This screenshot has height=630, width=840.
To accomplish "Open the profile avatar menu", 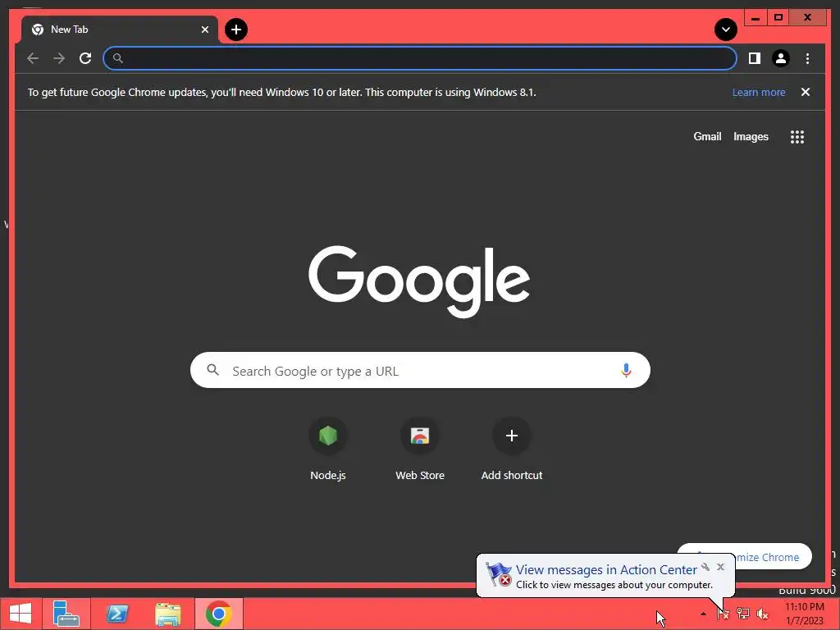I will pos(781,58).
